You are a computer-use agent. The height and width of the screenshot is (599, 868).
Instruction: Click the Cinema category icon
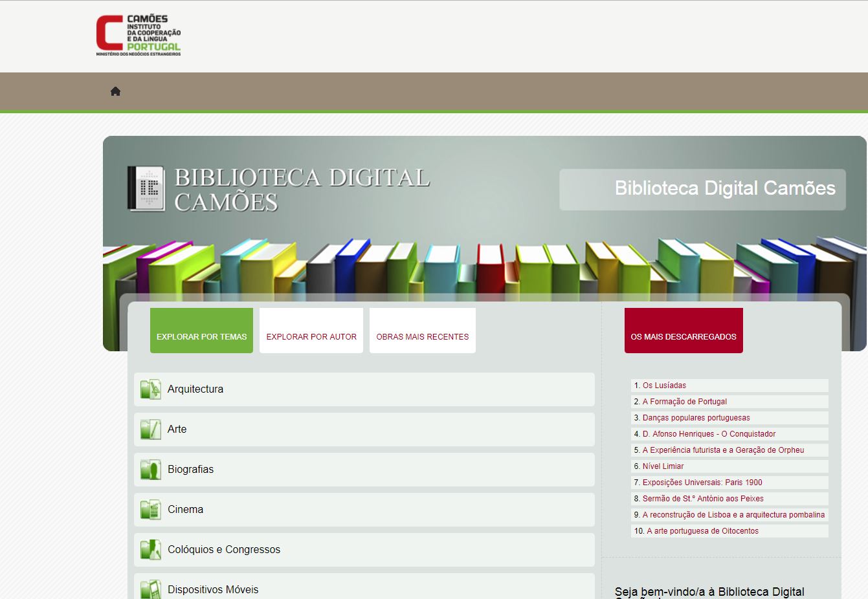click(151, 510)
